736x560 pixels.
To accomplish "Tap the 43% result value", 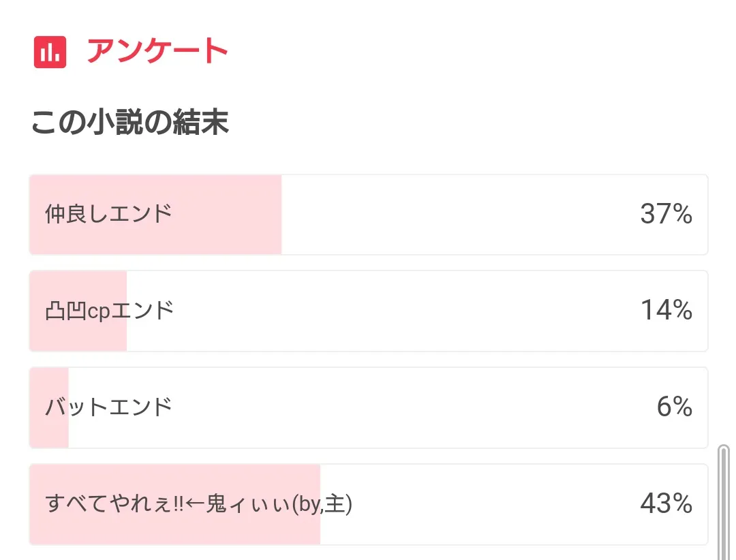I will (x=666, y=504).
